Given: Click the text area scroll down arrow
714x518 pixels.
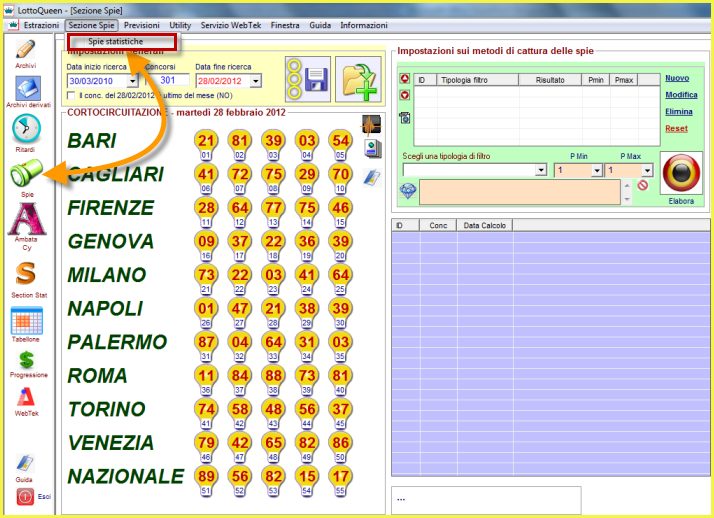Looking at the screenshot, I should 627,199.
